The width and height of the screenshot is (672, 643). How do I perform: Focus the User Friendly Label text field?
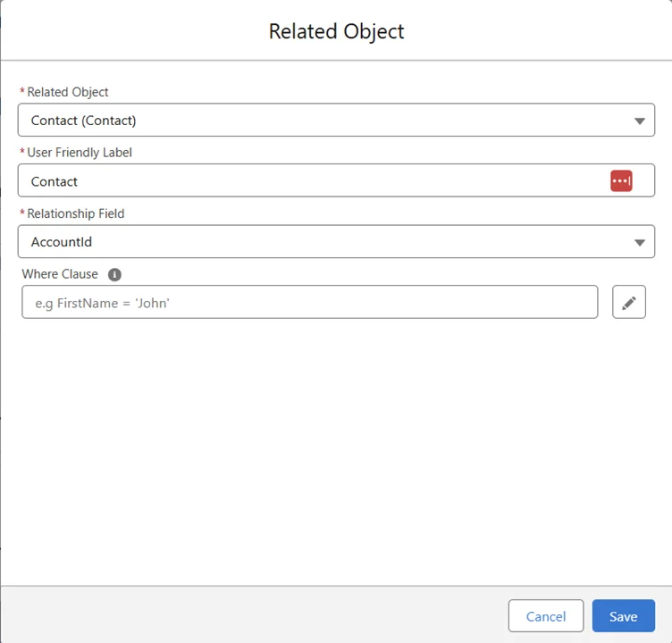(x=313, y=181)
